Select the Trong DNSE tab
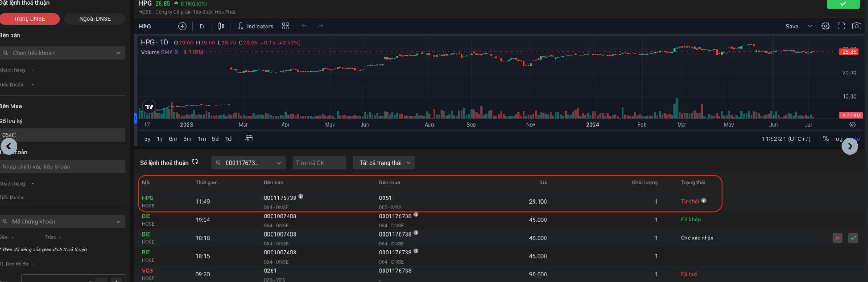The height and width of the screenshot is (282, 868). (x=29, y=19)
